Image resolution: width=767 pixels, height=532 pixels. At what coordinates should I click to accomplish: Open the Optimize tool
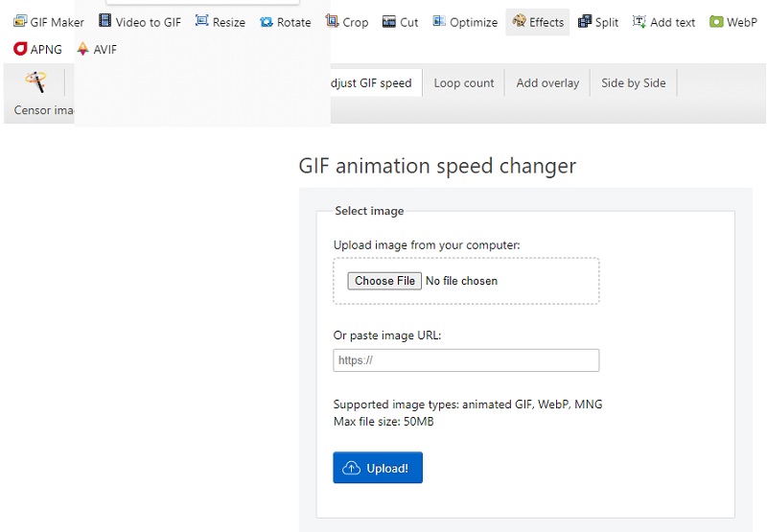[x=465, y=22]
